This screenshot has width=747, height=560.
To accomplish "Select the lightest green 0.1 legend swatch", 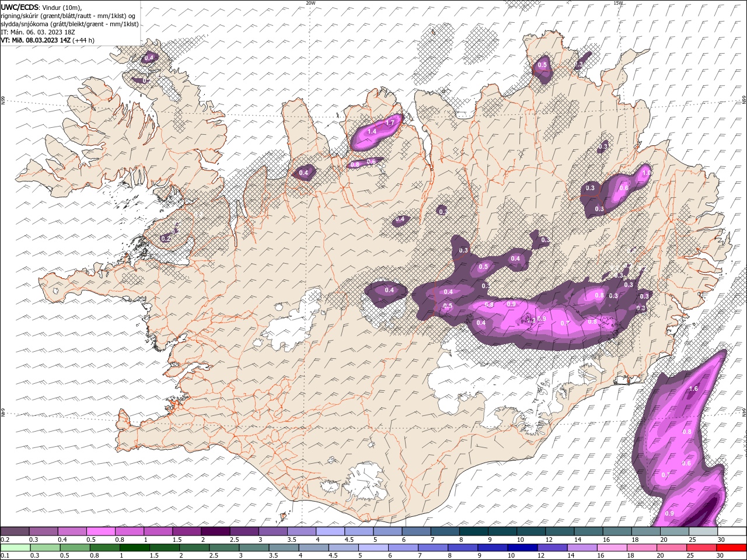I will [x=15, y=548].
